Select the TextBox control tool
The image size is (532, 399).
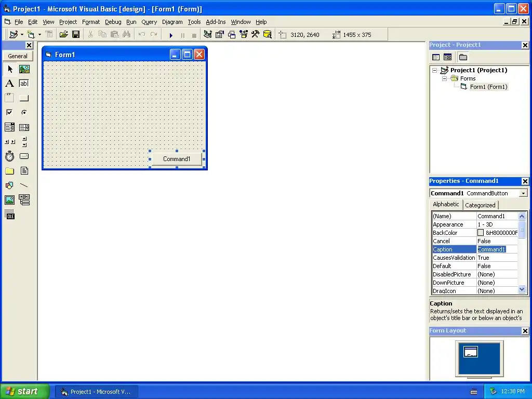[x=24, y=84]
